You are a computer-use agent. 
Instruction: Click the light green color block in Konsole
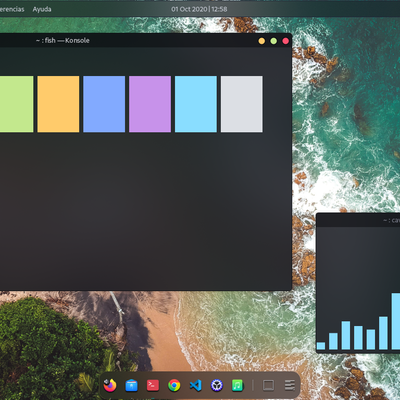click(17, 104)
